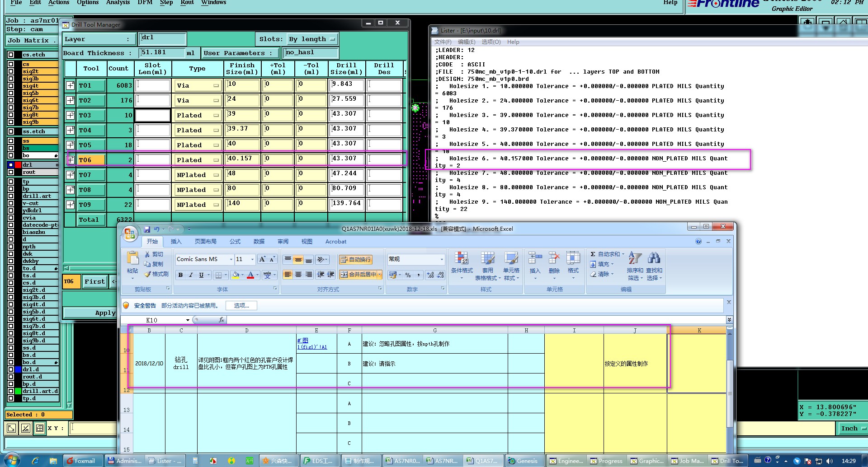Open Type dropdown for tool T06
Viewport: 868px width, 467px height.
[198, 160]
